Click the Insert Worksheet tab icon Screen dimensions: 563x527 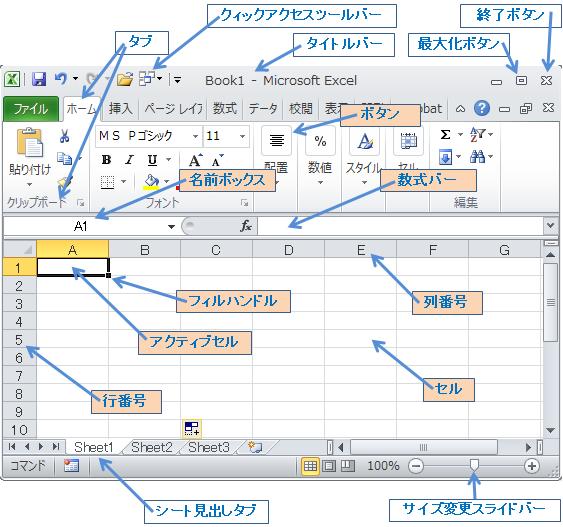pos(255,447)
